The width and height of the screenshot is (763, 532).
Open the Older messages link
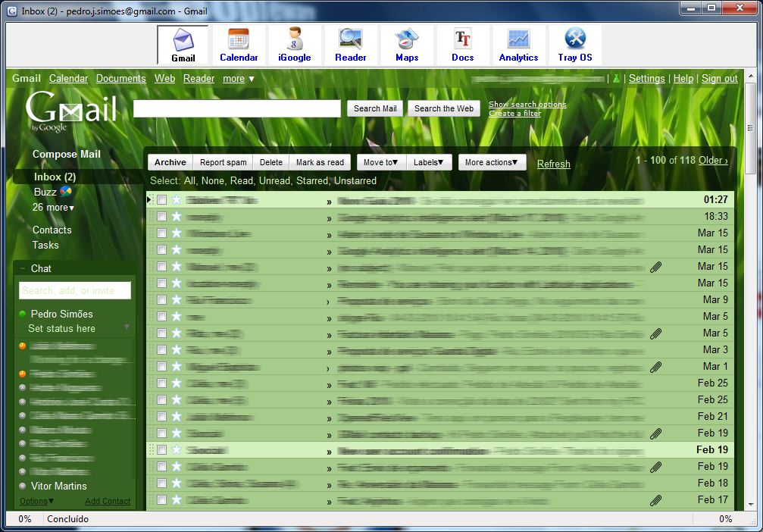point(713,160)
